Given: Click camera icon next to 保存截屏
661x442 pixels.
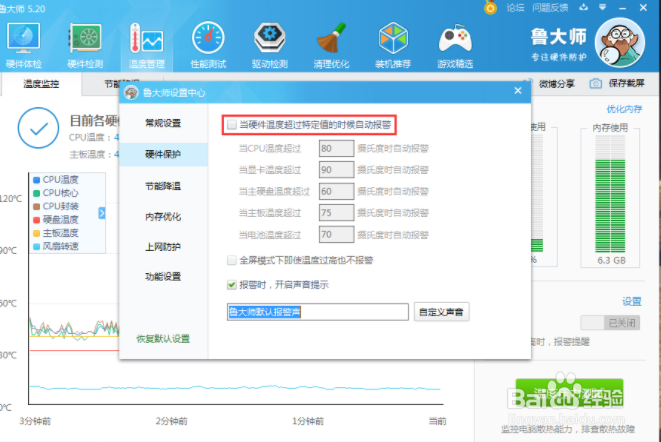Looking at the screenshot, I should 595,84.
